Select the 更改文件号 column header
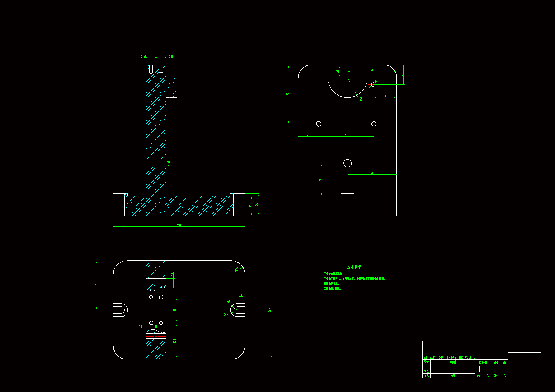555x392 pixels. point(452,357)
